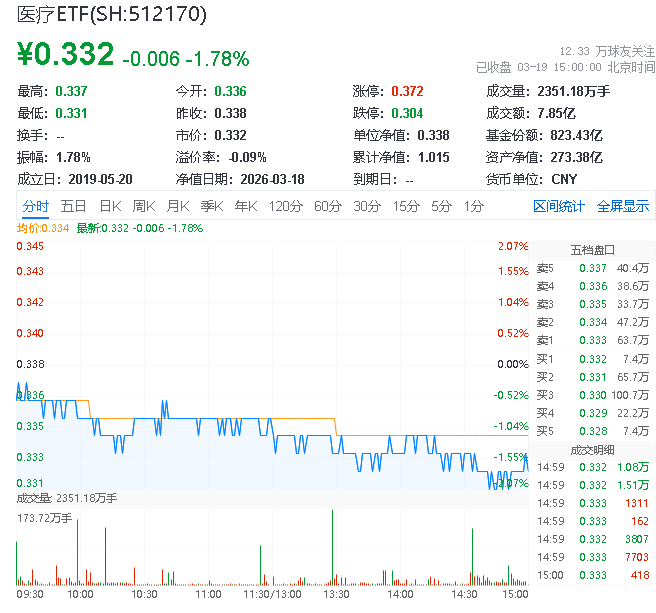The image size is (656, 613).
Task: View the 季K quarterly chart
Action: coord(211,206)
